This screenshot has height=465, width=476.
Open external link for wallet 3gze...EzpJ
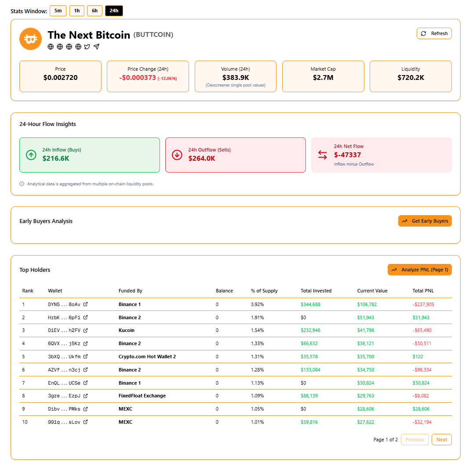point(86,396)
